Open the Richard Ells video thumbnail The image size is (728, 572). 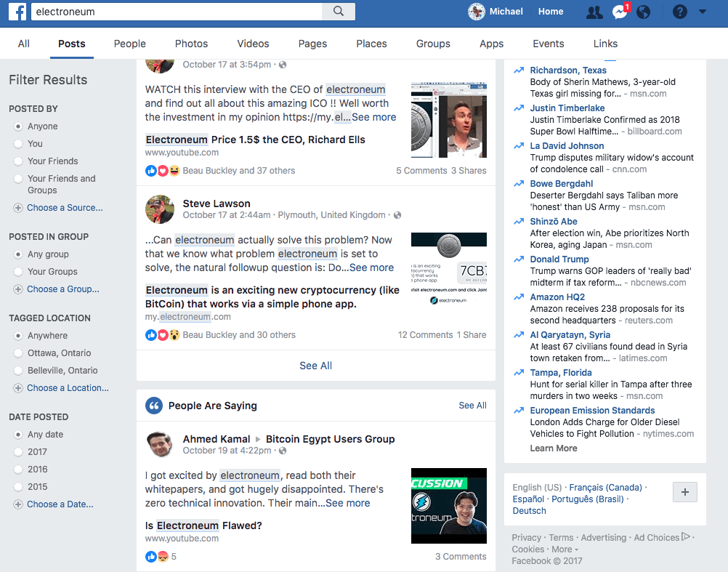coord(449,120)
